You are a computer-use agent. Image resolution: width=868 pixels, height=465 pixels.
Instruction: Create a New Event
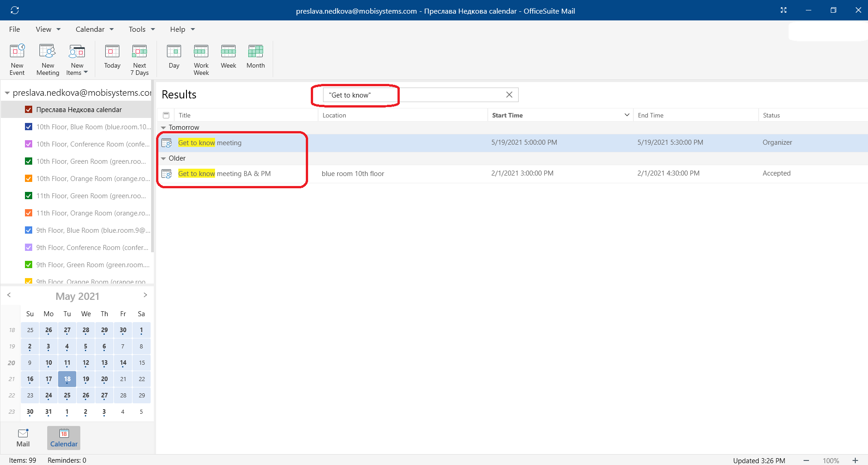17,58
